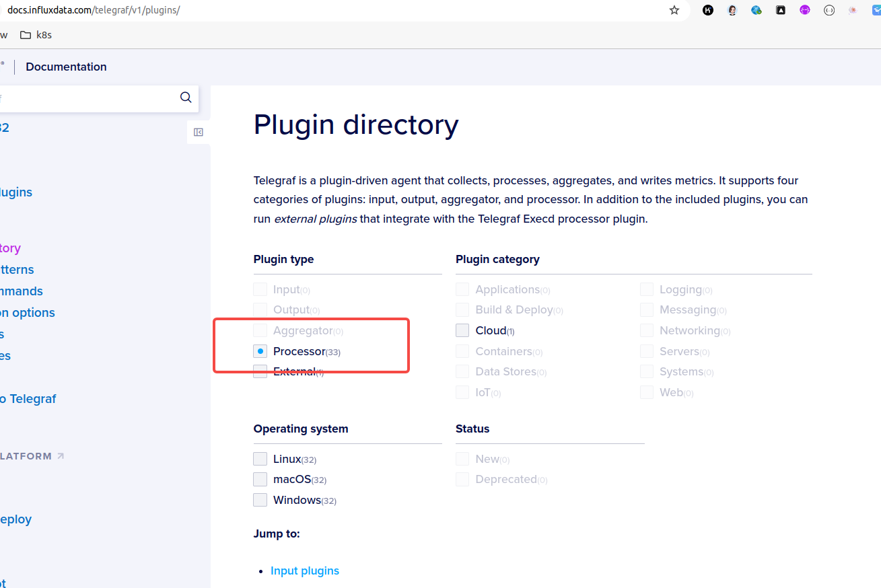881x588 pixels.
Task: Click the PLATFORM external link arrow in sidebar
Action: pyautogui.click(x=61, y=456)
